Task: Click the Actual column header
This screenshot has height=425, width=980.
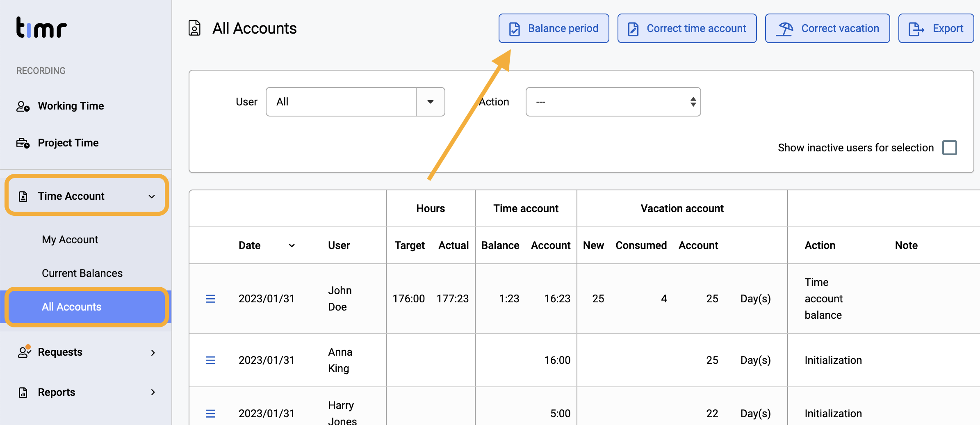Action: (x=454, y=245)
